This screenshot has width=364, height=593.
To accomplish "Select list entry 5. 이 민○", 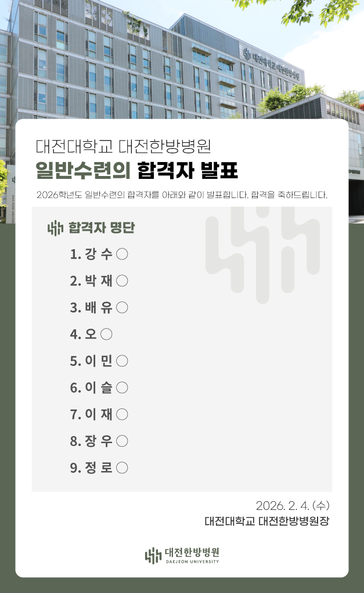I will (99, 361).
